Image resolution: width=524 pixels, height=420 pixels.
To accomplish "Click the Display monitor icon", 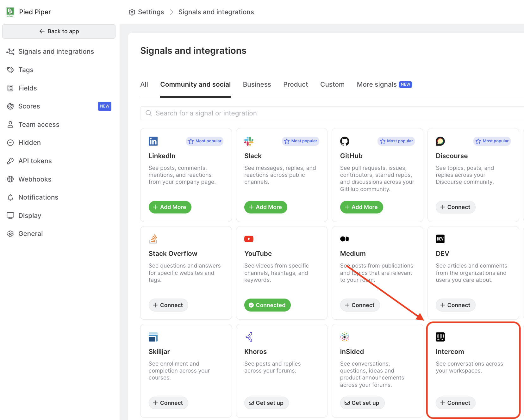I will pyautogui.click(x=10, y=216).
